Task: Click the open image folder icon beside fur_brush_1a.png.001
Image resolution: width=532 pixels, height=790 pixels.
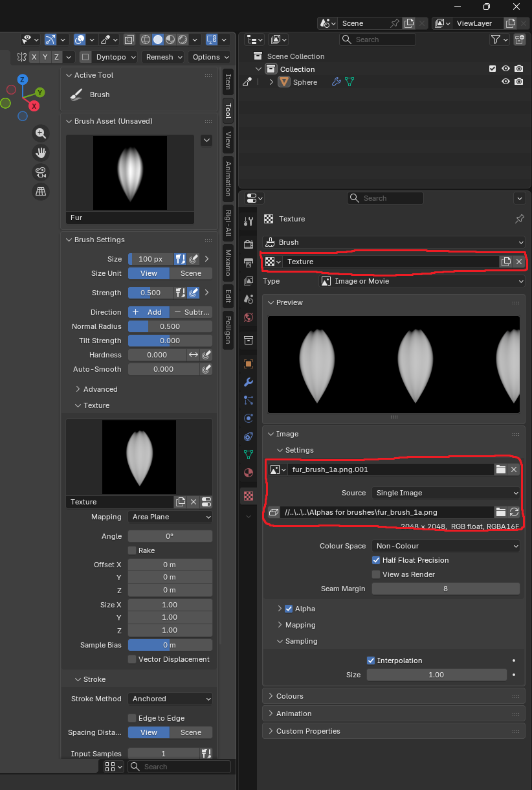Action: click(x=501, y=469)
